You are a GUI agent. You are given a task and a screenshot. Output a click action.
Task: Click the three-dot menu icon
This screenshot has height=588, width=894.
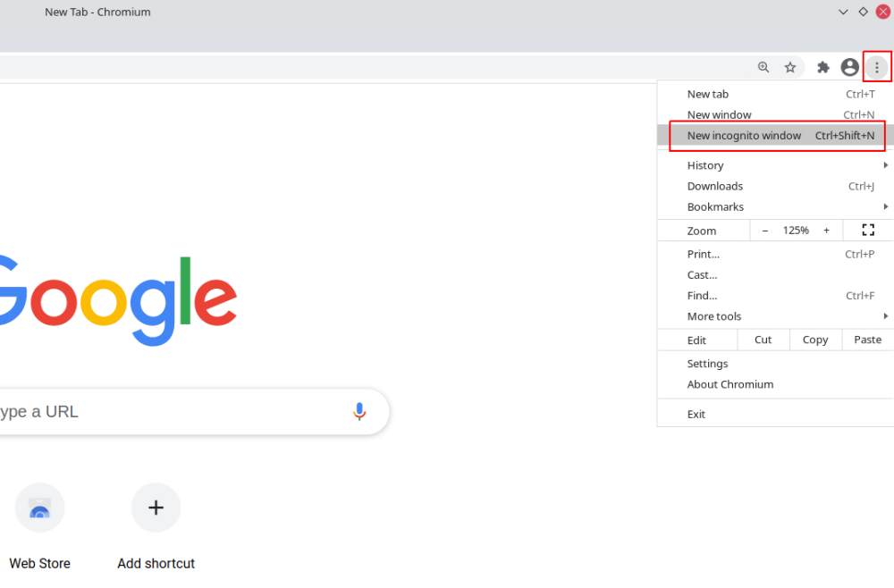pos(877,67)
